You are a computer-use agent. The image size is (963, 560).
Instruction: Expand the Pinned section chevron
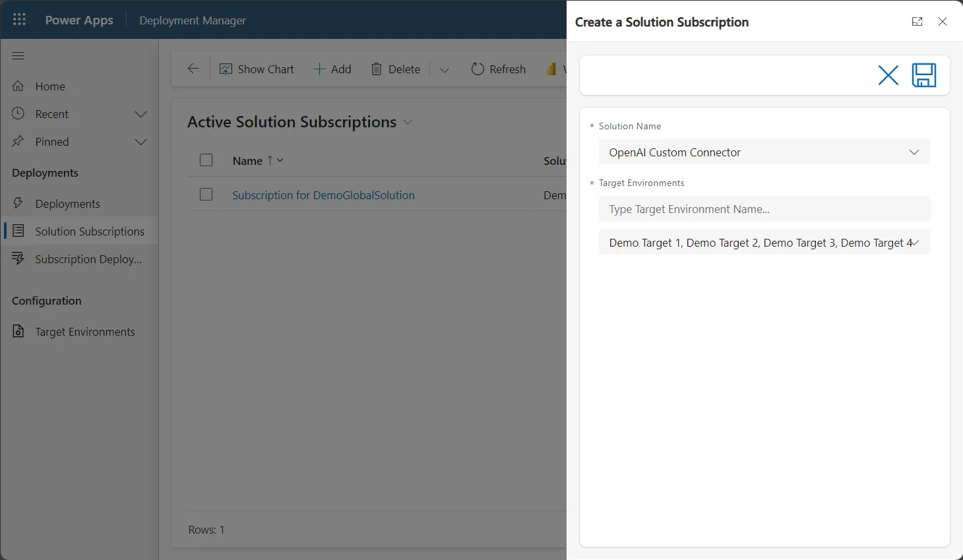140,142
